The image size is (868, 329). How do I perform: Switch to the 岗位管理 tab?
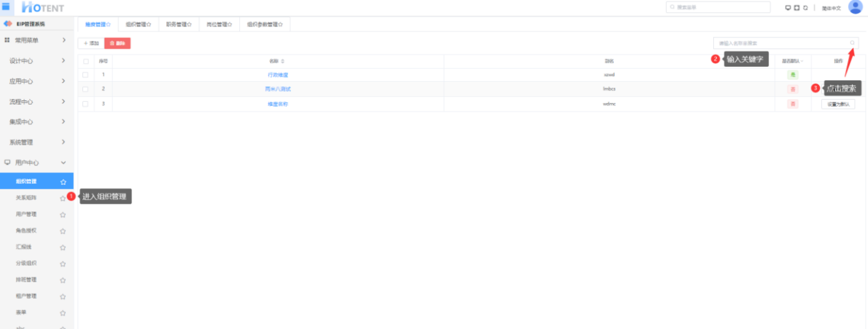[219, 24]
